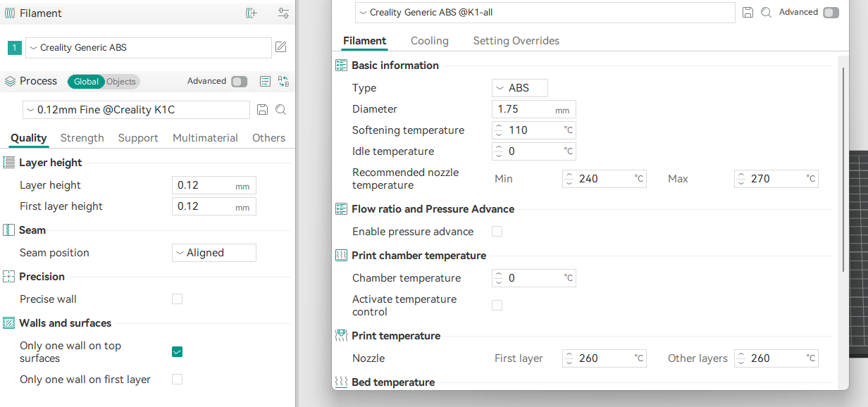Search process settings with magnifier icon
Image resolution: width=868 pixels, height=407 pixels.
point(280,110)
